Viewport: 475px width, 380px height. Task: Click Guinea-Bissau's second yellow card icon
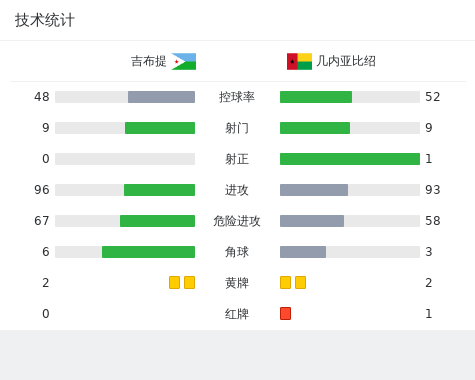[300, 282]
